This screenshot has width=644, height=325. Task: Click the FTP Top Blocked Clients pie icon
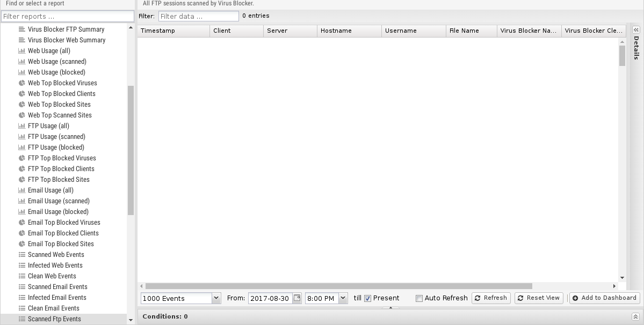pos(22,169)
